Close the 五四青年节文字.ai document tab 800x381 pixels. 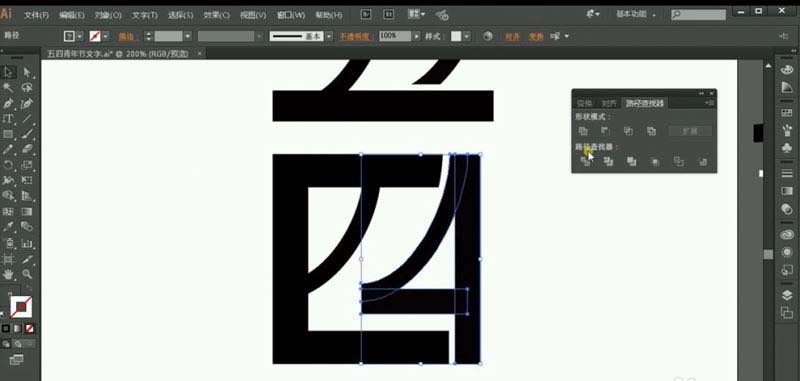click(199, 53)
